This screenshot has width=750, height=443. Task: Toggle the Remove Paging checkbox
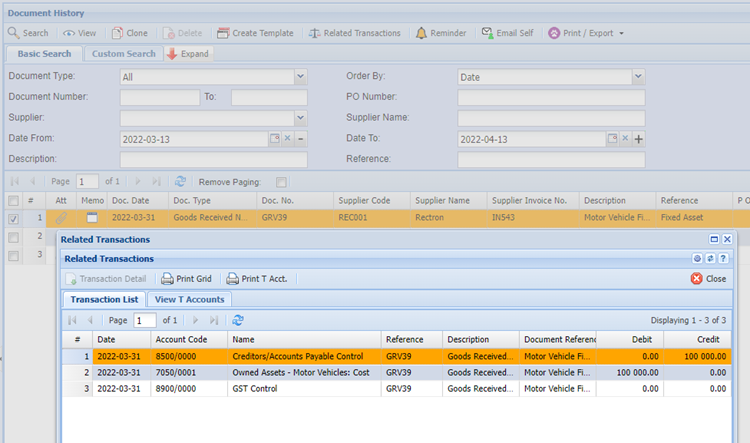point(281,182)
